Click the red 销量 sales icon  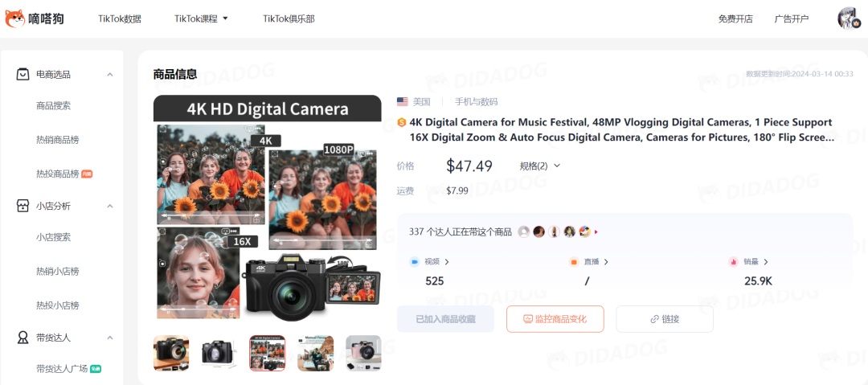(x=733, y=262)
